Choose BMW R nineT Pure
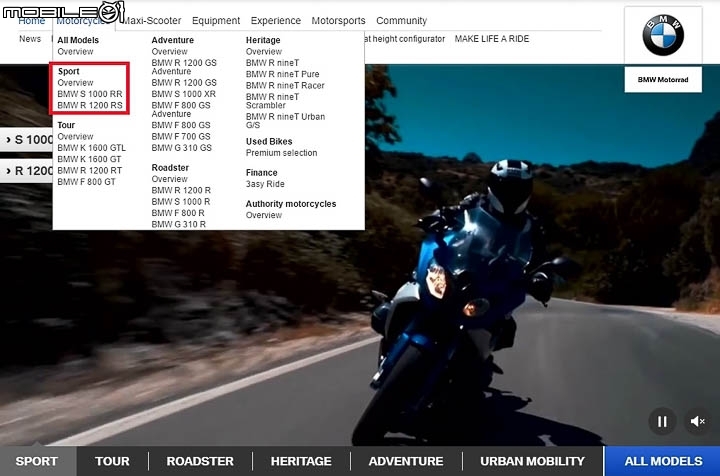 pos(282,74)
